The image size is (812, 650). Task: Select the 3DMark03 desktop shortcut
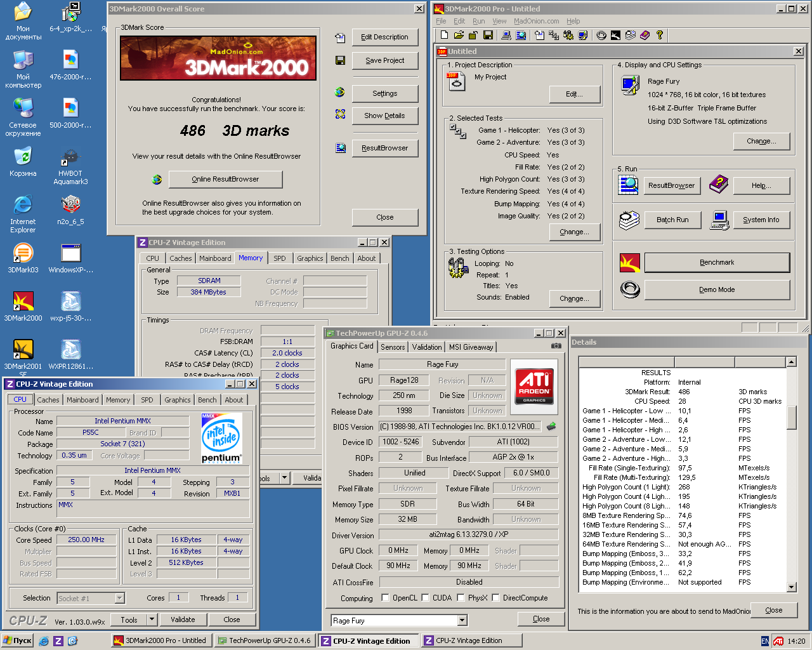click(23, 258)
